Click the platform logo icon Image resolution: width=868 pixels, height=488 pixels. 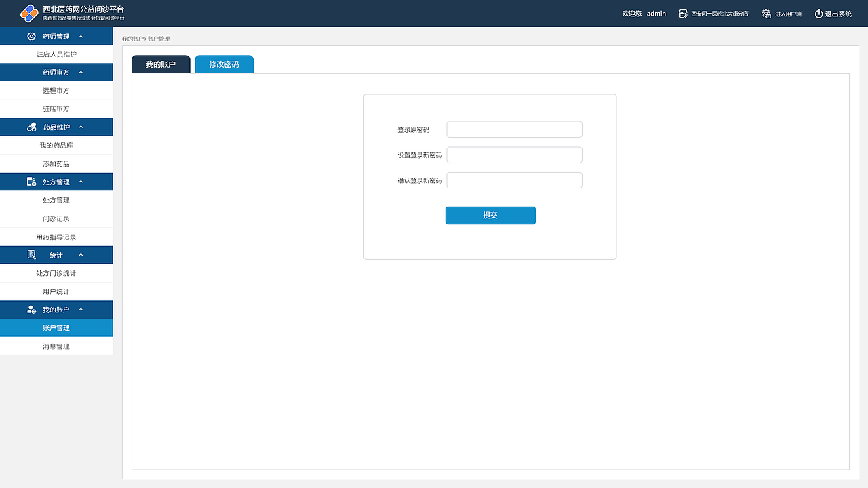click(x=29, y=13)
